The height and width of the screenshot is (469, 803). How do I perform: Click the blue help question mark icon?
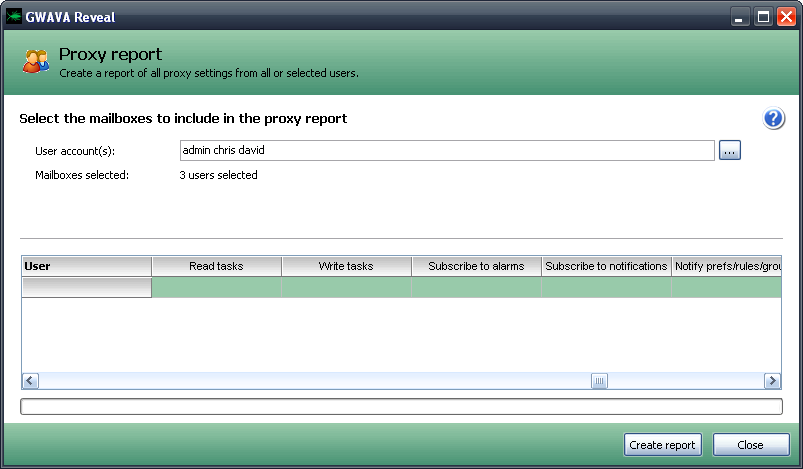click(773, 119)
